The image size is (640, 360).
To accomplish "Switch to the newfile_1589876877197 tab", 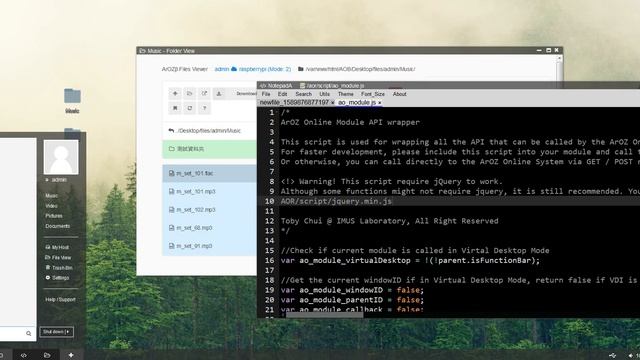I will [294, 102].
